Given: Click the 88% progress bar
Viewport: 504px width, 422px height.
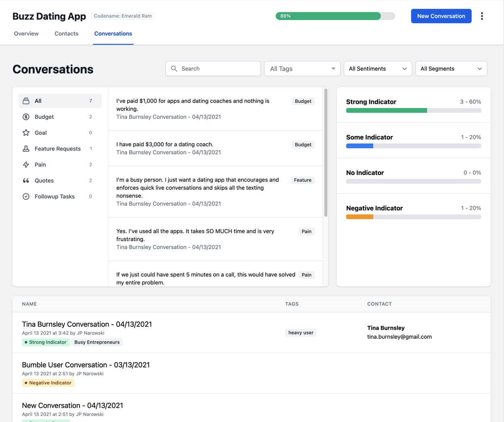Looking at the screenshot, I should [x=335, y=16].
